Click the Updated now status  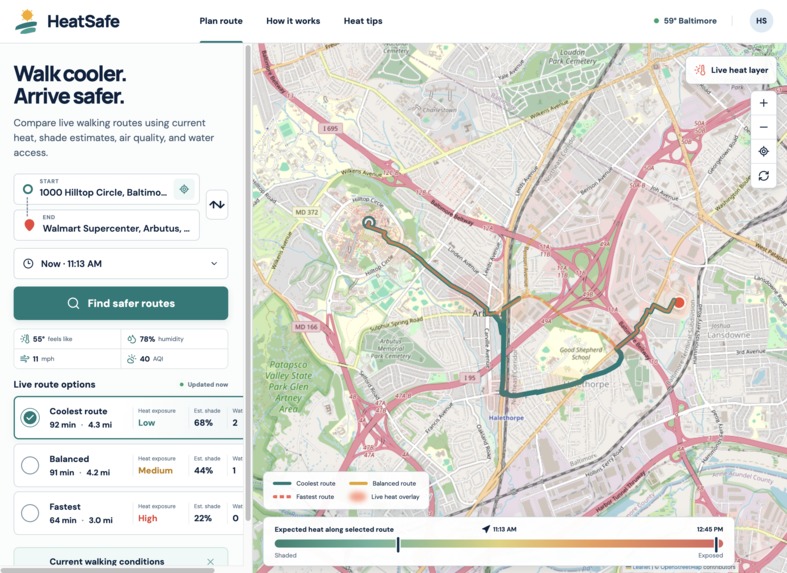(204, 384)
